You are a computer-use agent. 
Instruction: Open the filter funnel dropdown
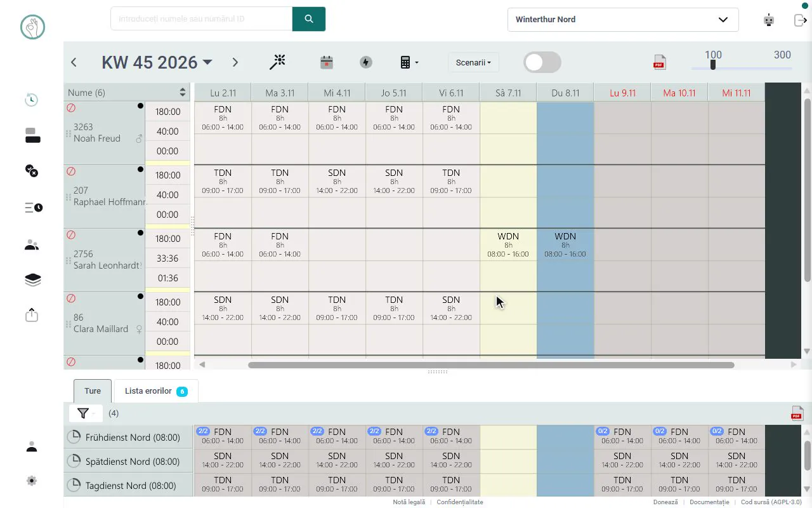pos(86,413)
